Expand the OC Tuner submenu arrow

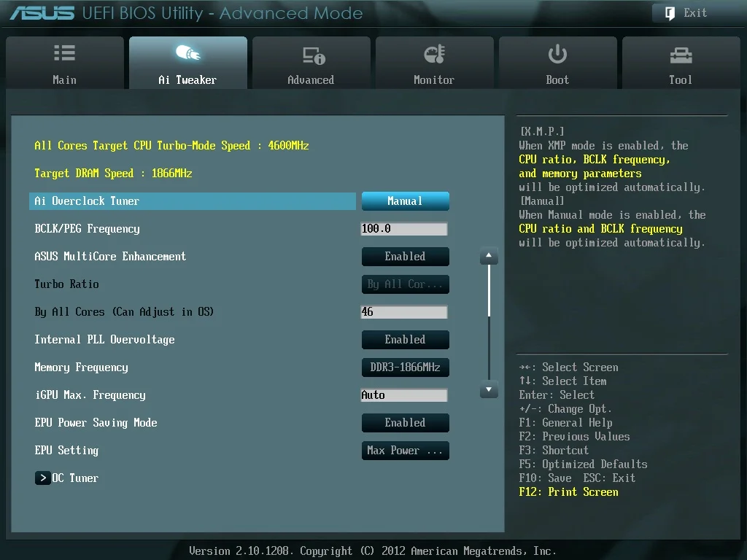43,478
